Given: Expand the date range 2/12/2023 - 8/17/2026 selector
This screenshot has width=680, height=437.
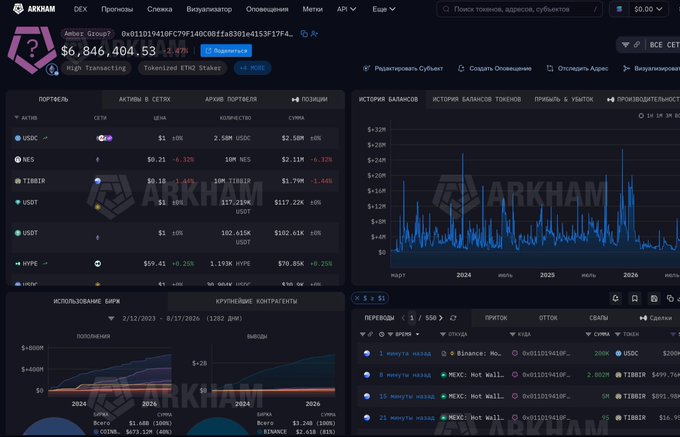Looking at the screenshot, I should point(111,318).
